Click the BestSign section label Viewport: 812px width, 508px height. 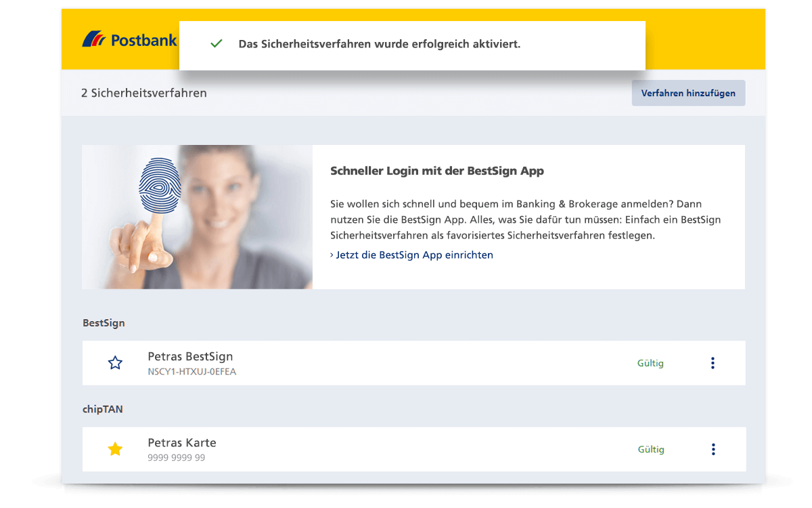pyautogui.click(x=104, y=323)
